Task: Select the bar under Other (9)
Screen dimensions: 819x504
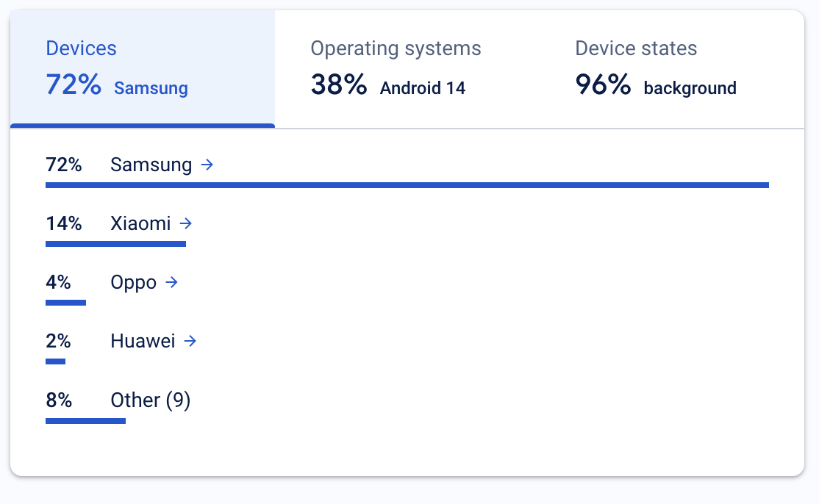Action: click(85, 420)
